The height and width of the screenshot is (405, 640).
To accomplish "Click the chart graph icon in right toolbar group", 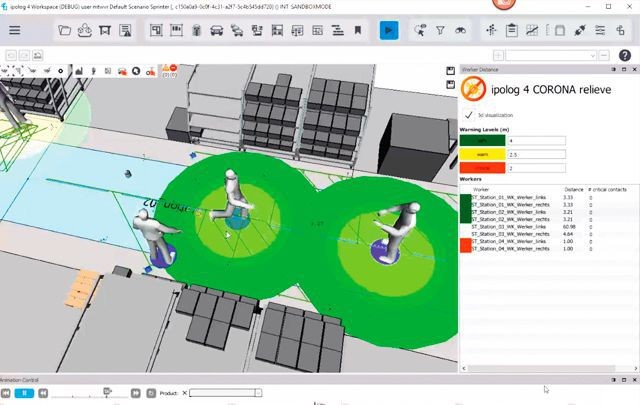I will pyautogui.click(x=531, y=30).
